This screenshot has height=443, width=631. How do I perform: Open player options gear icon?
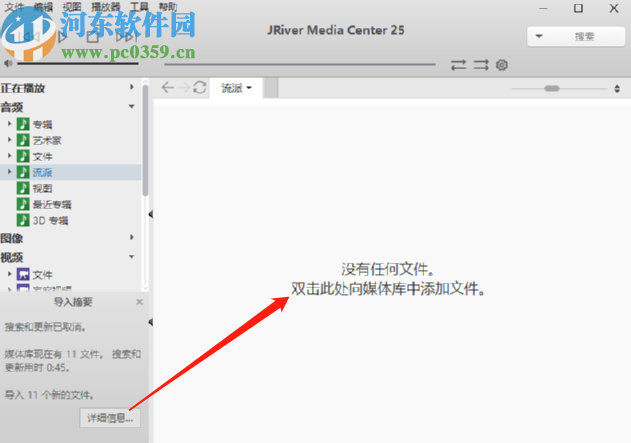coord(501,65)
